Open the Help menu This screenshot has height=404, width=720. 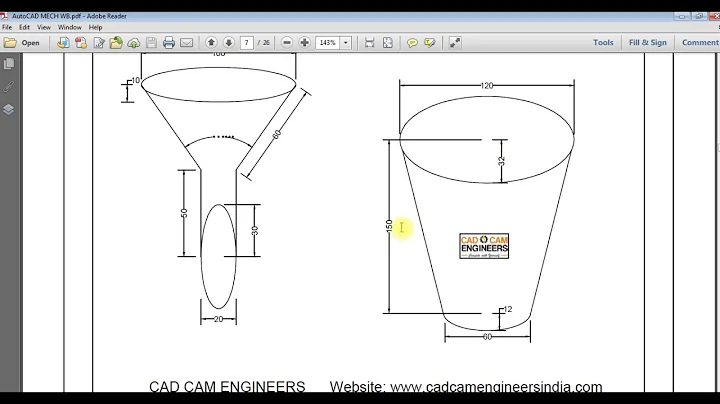tap(96, 28)
